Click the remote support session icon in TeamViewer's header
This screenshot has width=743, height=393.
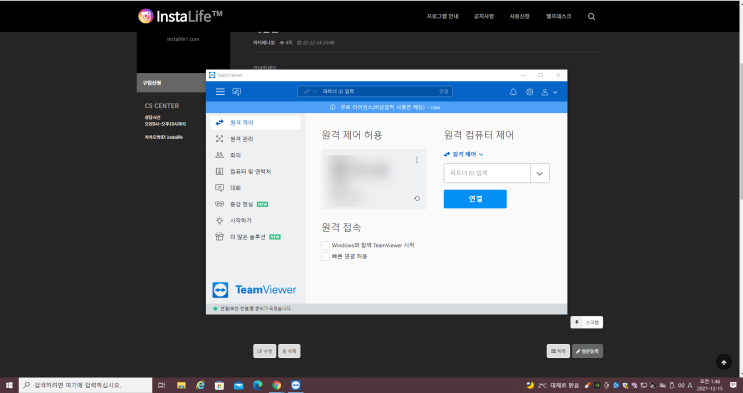(236, 91)
